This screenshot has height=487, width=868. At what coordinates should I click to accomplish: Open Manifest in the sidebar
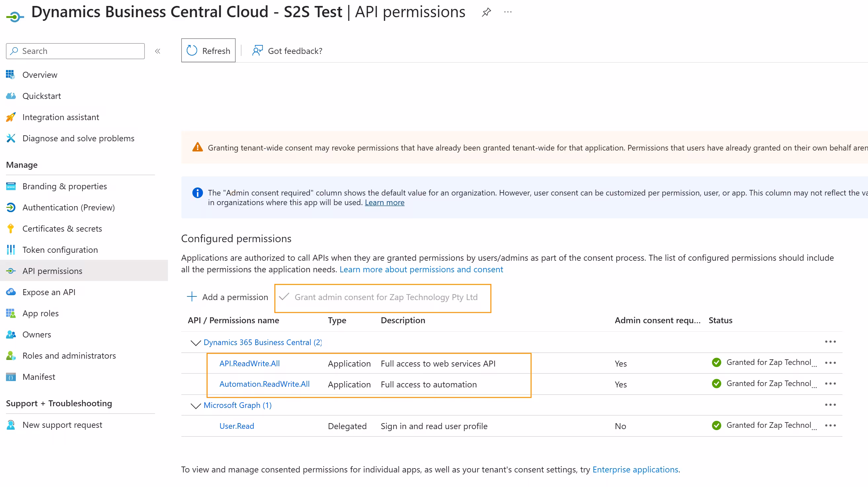pos(39,377)
